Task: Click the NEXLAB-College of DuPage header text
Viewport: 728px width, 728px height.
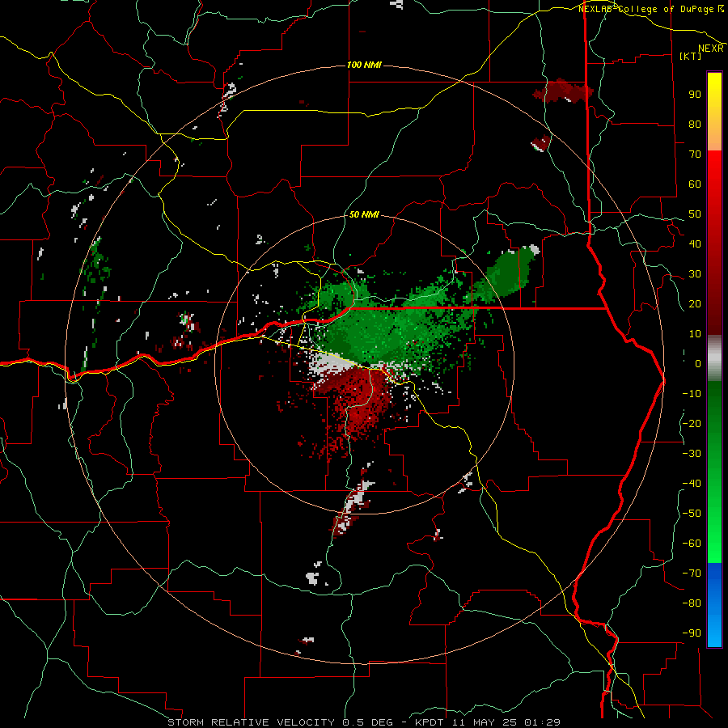Action: (650, 9)
